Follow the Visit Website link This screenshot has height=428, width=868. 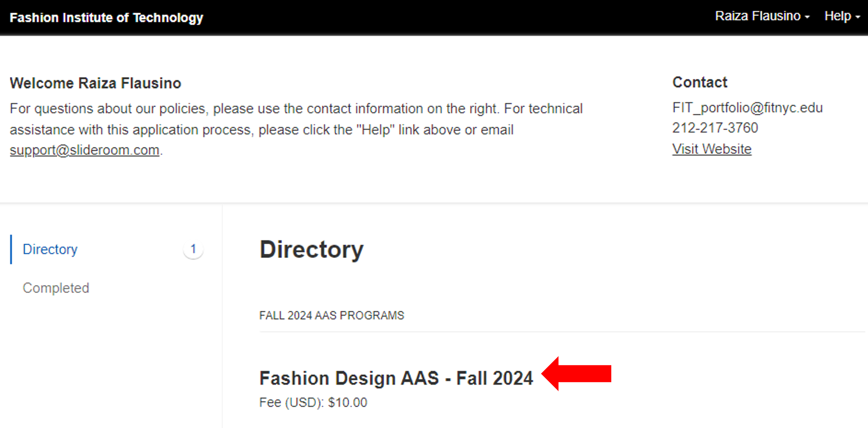point(712,149)
